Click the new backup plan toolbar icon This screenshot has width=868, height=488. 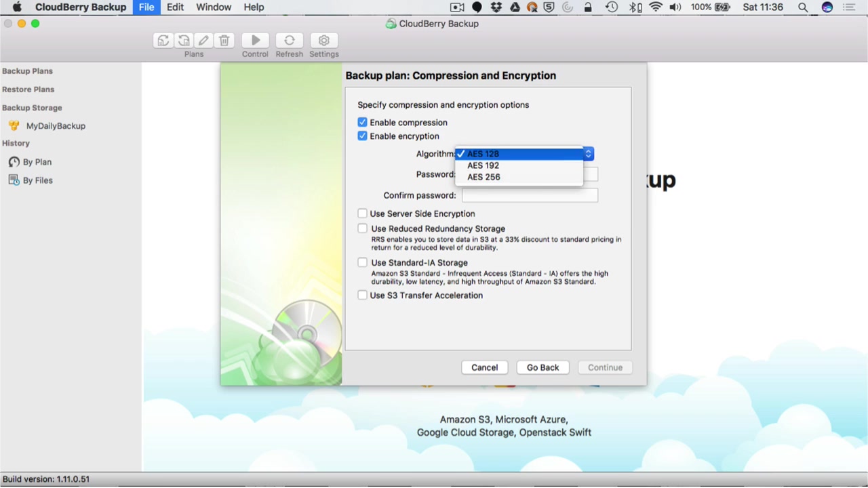[163, 41]
